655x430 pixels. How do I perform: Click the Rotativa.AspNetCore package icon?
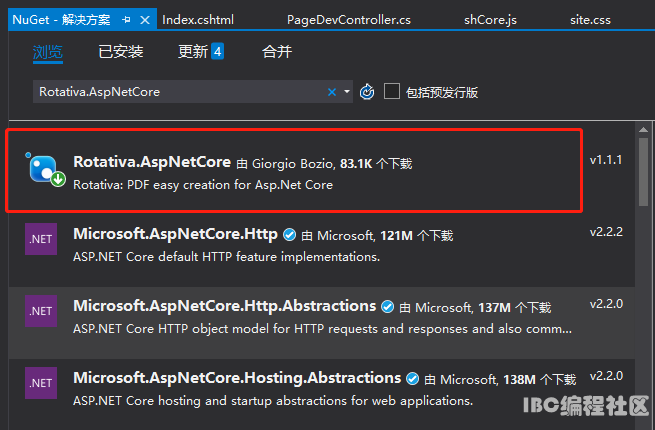pyautogui.click(x=45, y=170)
